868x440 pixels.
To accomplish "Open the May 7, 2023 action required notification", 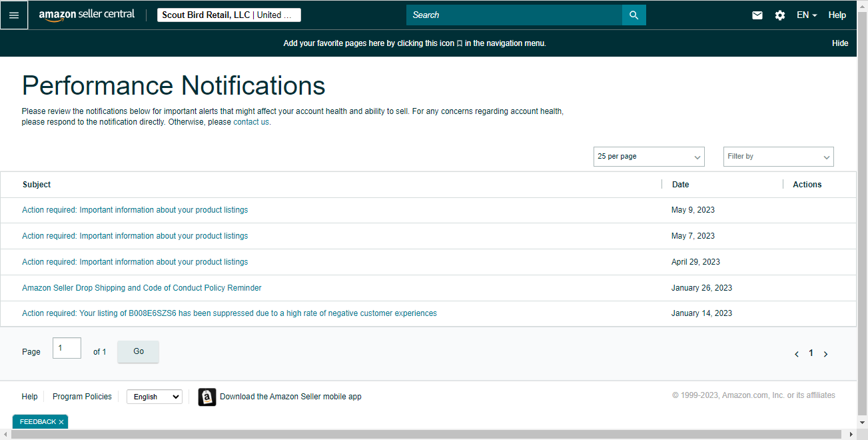I will tap(135, 236).
